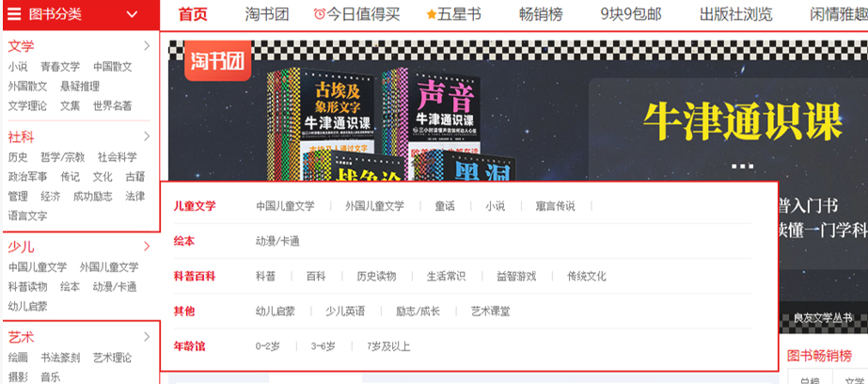Click the hamburger icon beside 图书分类
This screenshot has height=384, width=868.
14,14
